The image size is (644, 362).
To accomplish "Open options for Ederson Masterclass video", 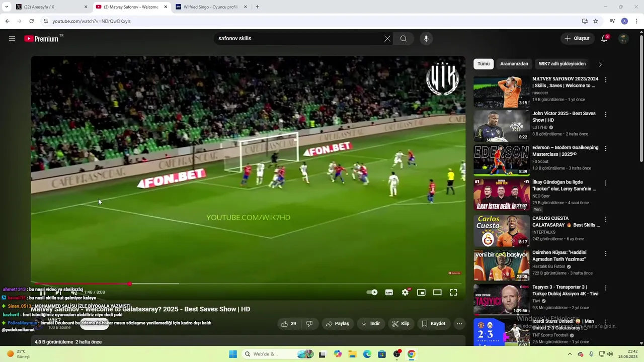I will pos(606,148).
